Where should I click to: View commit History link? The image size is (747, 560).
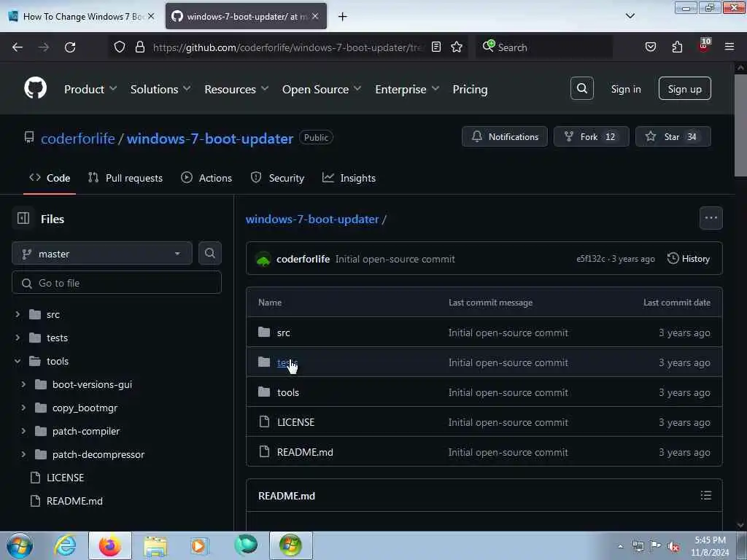pos(689,259)
